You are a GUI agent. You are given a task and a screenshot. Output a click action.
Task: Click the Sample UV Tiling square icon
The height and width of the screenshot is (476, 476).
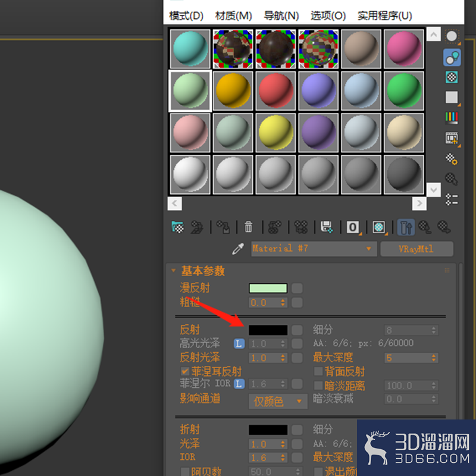point(452,98)
